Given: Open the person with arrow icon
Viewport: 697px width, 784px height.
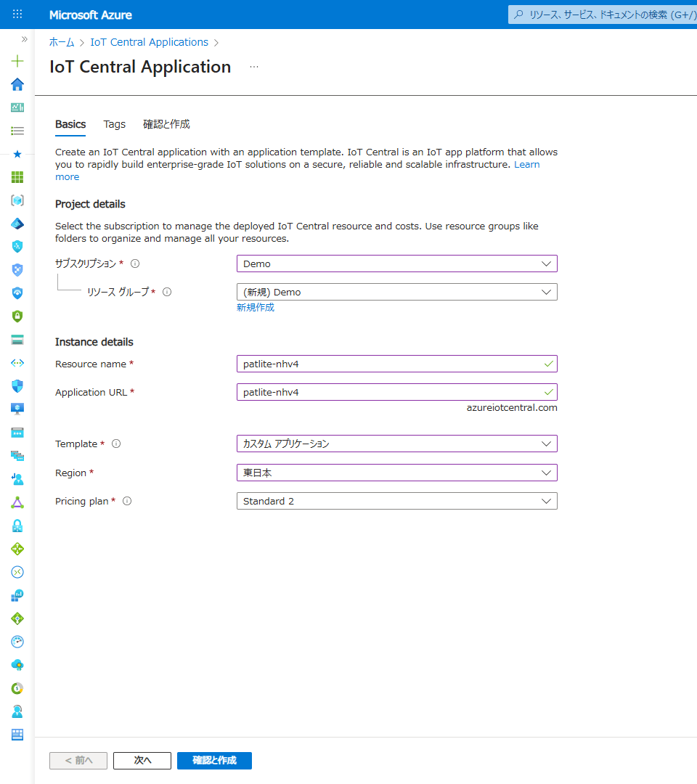Looking at the screenshot, I should point(17,479).
